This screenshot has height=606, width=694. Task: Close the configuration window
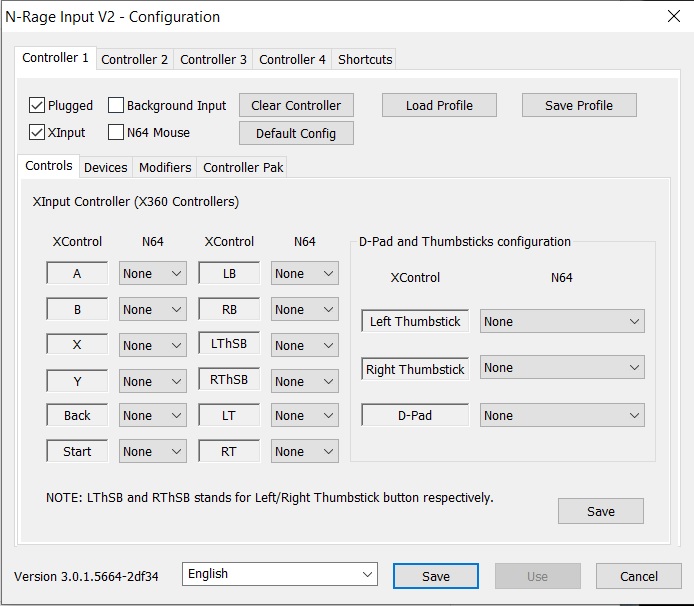(x=673, y=16)
